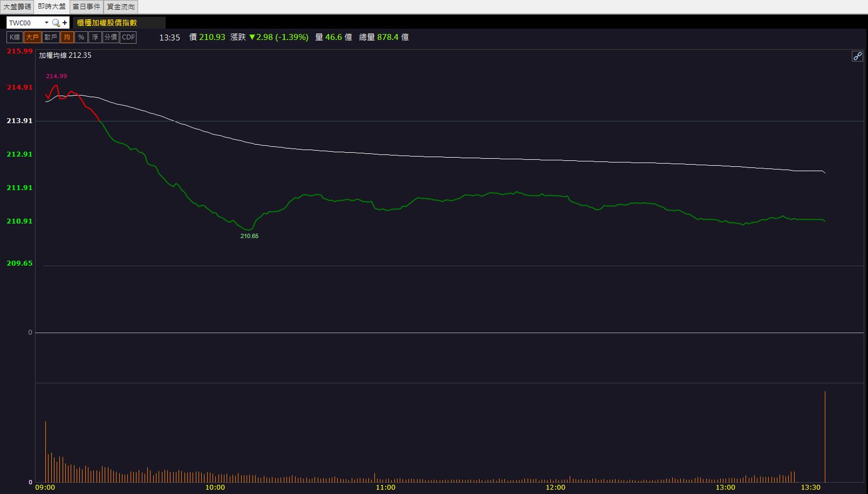Click the 加權均線 212.35 legend label
The width and height of the screenshot is (868, 494).
tap(65, 55)
